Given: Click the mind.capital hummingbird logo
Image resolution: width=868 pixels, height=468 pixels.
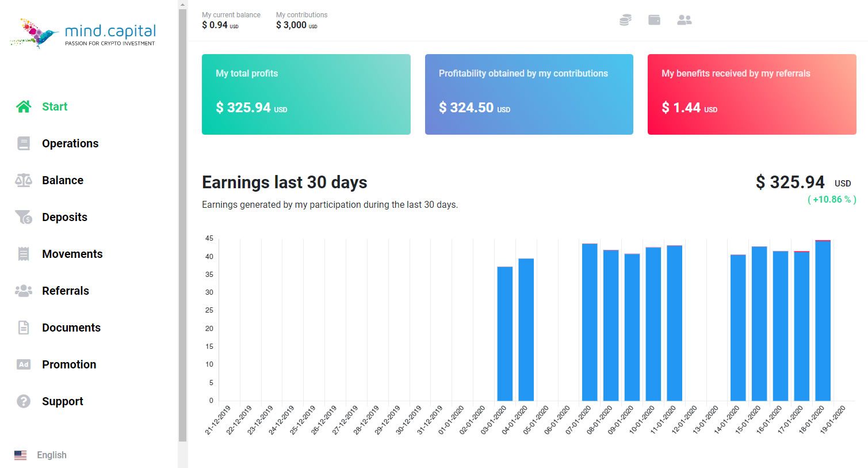Looking at the screenshot, I should point(83,33).
